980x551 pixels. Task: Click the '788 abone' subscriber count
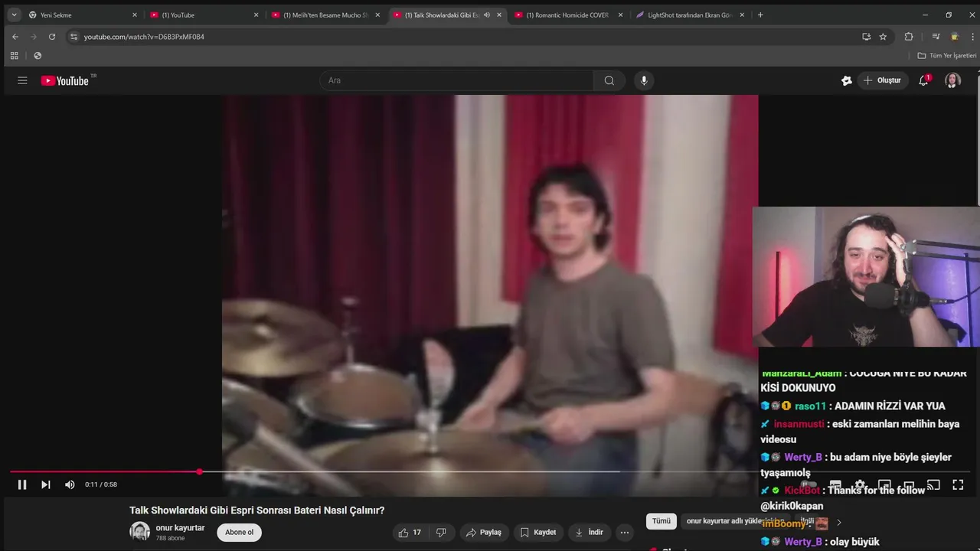170,538
